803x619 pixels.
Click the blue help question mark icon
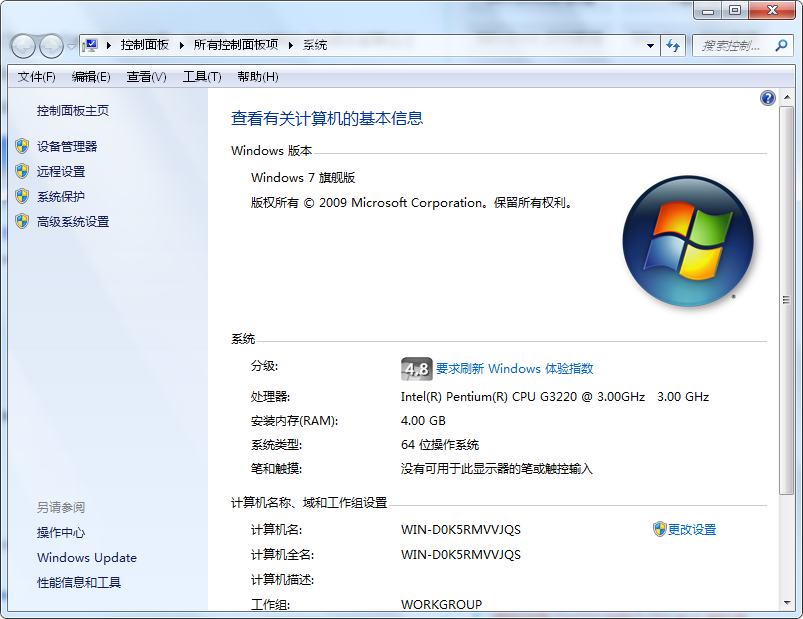click(768, 98)
